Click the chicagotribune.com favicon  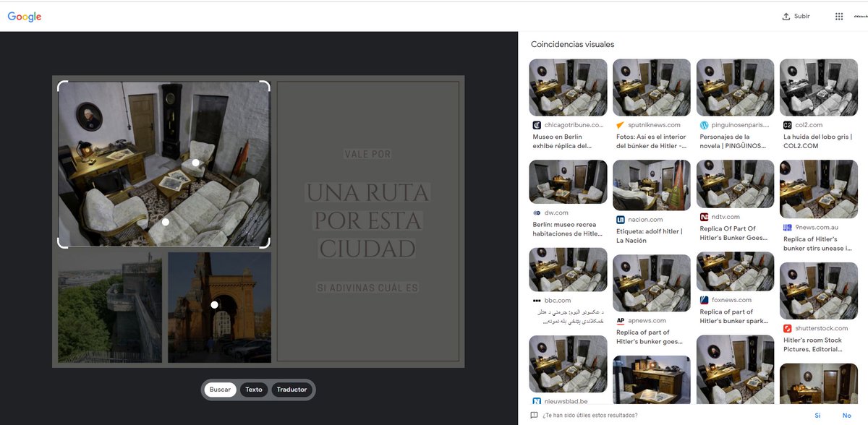pos(537,125)
